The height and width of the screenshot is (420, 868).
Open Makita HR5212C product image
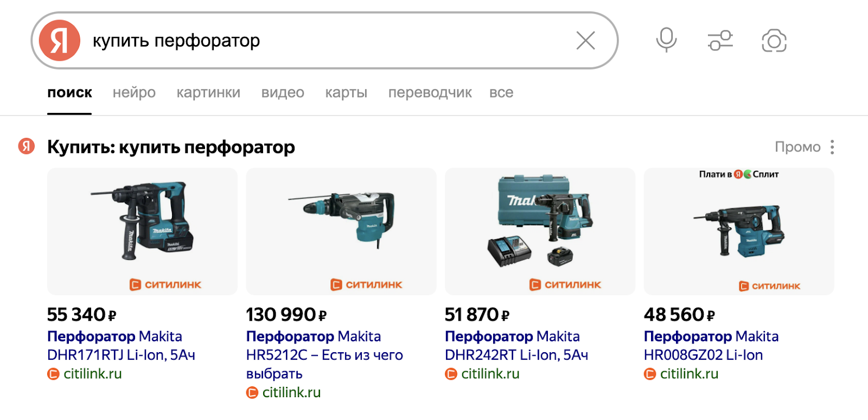click(x=341, y=231)
